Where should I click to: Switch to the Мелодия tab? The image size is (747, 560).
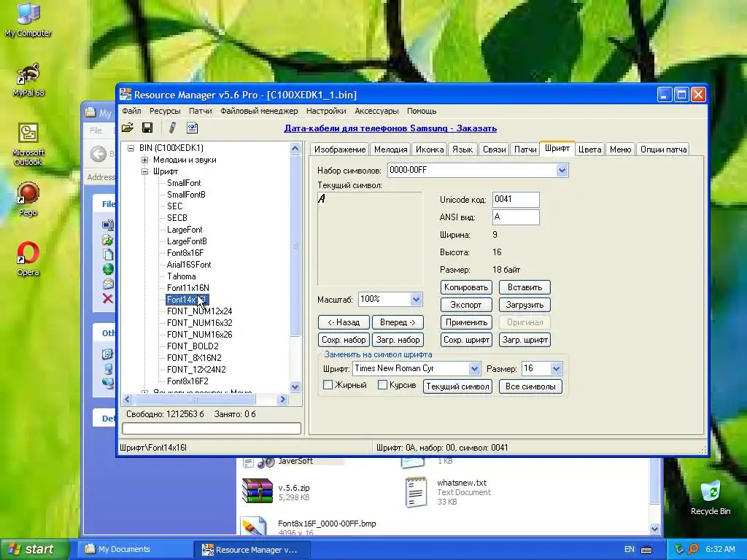point(391,149)
